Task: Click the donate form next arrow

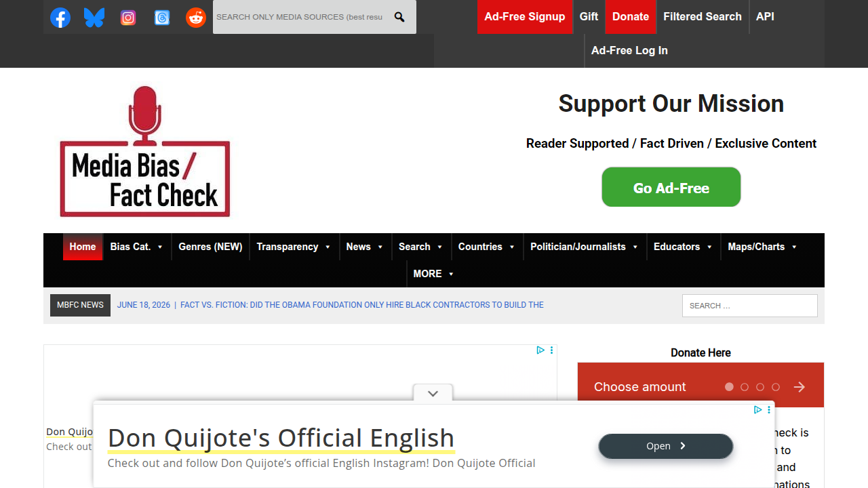Action: click(x=800, y=387)
